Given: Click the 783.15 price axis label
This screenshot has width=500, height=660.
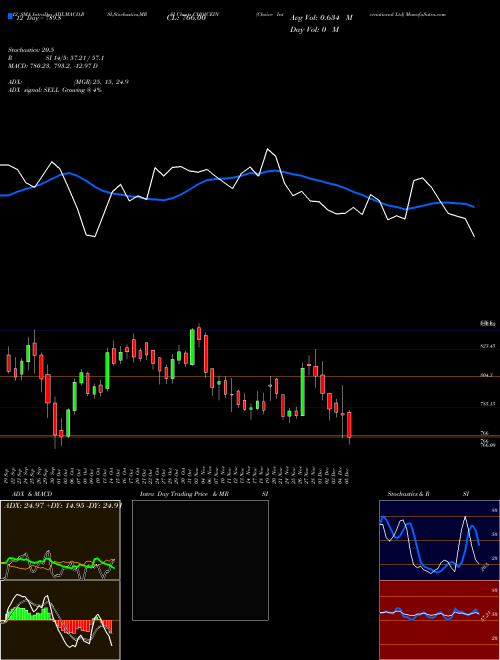Looking at the screenshot, I should click(x=487, y=404).
